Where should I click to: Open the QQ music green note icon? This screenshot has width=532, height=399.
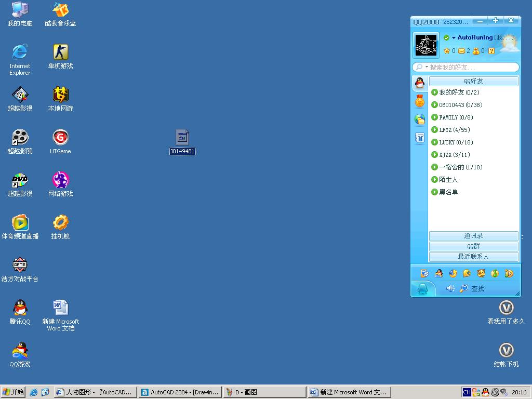pos(495,273)
